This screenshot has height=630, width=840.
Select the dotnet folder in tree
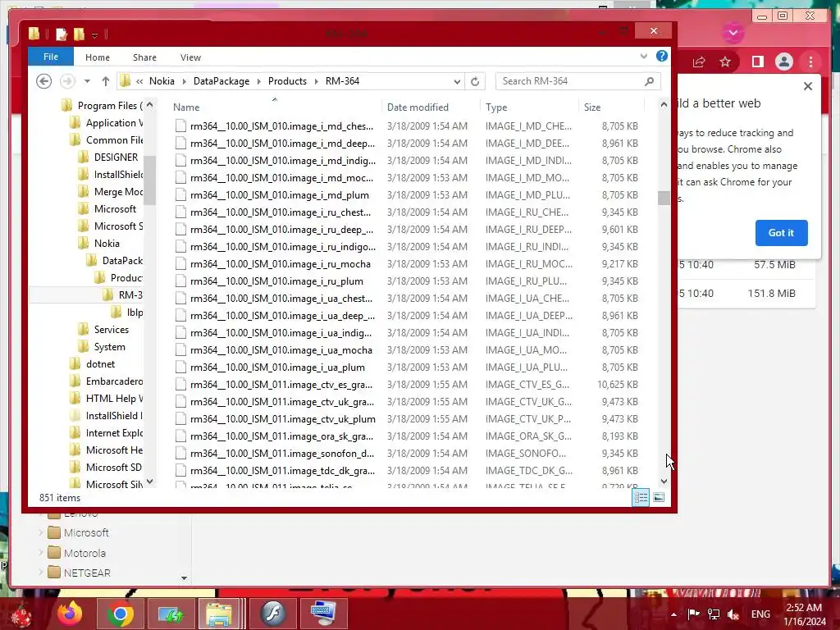[x=100, y=363]
